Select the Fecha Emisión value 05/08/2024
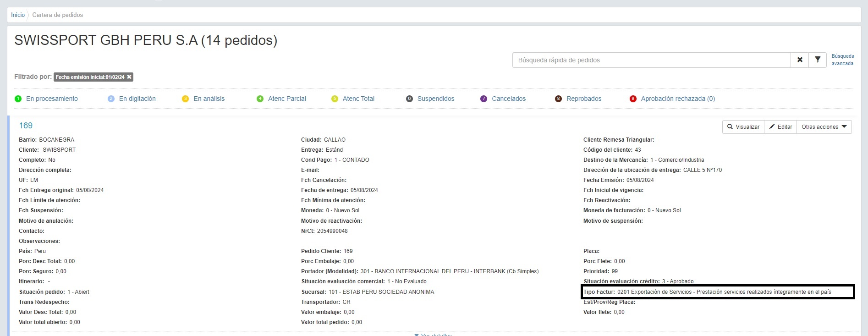This screenshot has height=336, width=868. [x=640, y=180]
